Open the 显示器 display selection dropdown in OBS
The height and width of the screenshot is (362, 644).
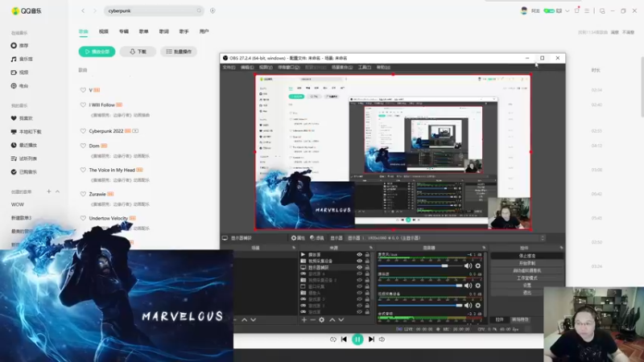pyautogui.click(x=445, y=238)
